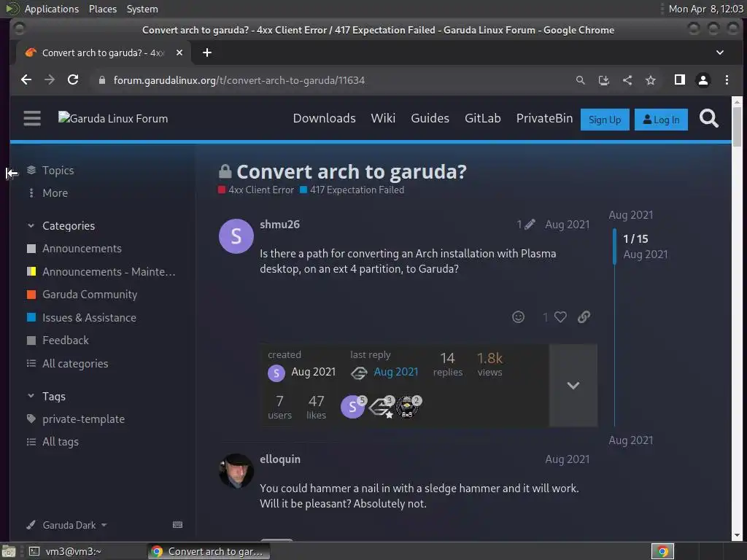Click the page vertical scrollbar thumb
Image resolution: width=747 pixels, height=560 pixels.
click(x=737, y=126)
